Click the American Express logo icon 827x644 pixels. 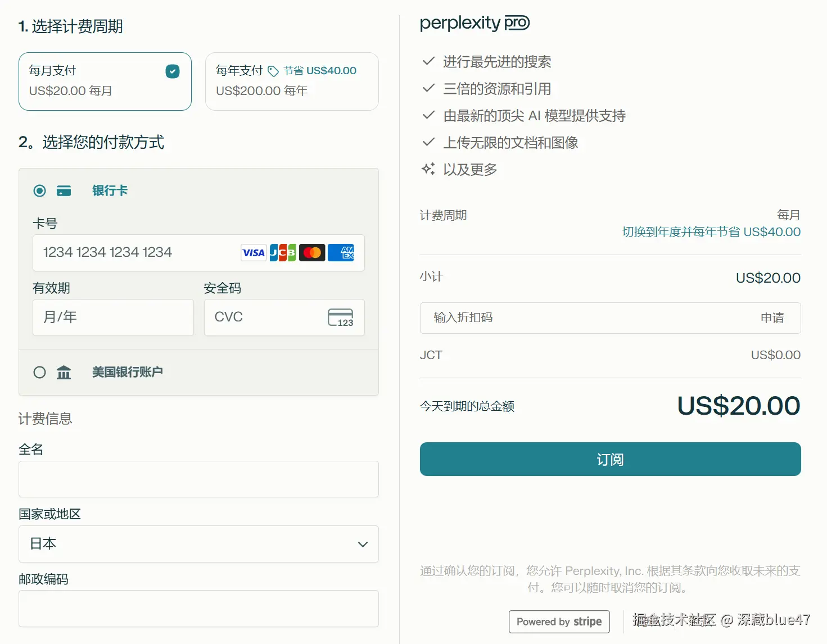(x=341, y=253)
